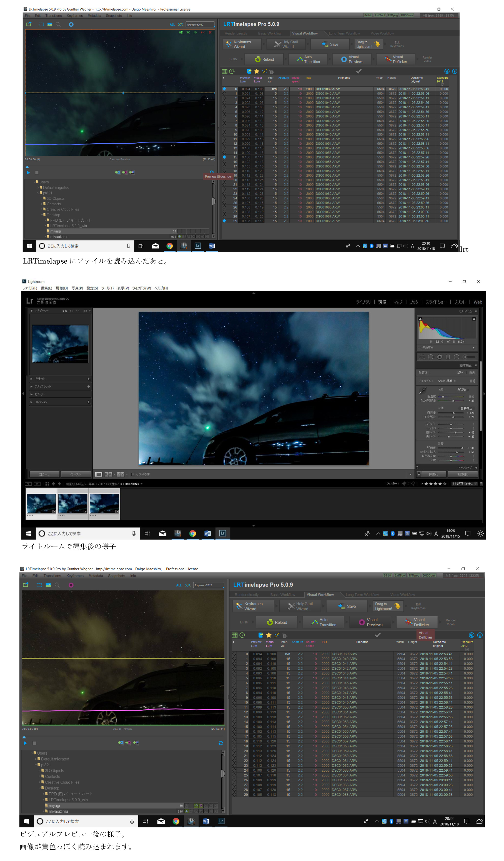504x861 pixels.
Task: Select Lightroom's Graduated Filter tool
Action: [448, 357]
